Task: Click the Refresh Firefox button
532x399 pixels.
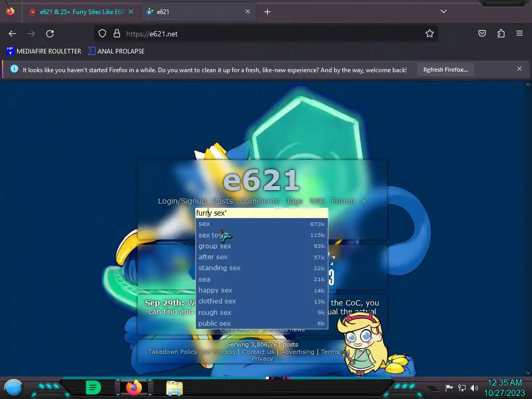Action: pyautogui.click(x=445, y=70)
